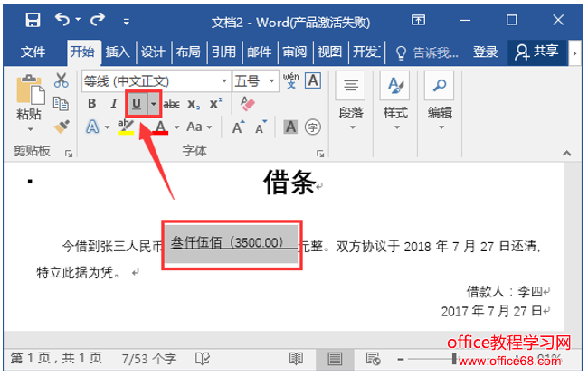The height and width of the screenshot is (376, 588).
Task: Clear all formatting eraser icon
Action: point(248,104)
